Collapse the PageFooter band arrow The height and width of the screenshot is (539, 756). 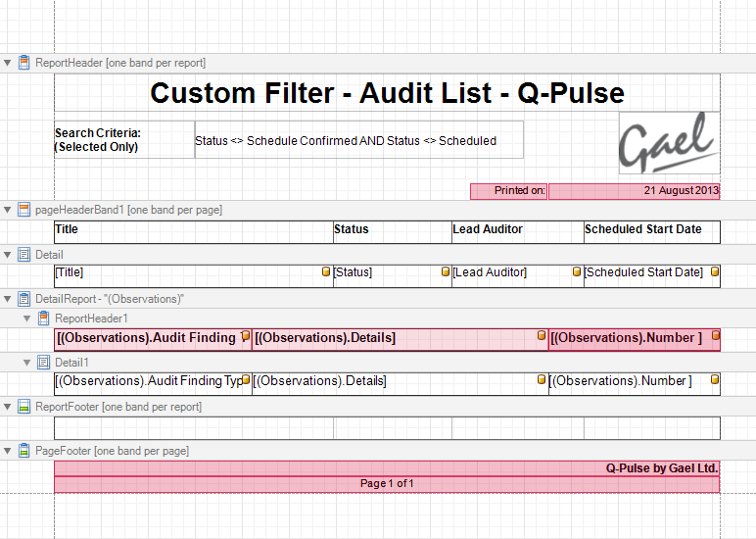click(7, 451)
